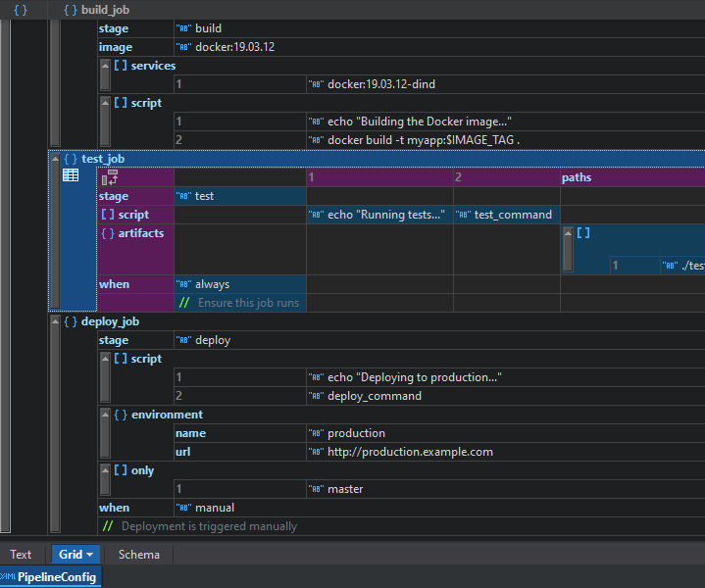Click the object braces icon beside environment
The height and width of the screenshot is (588, 705).
(x=121, y=415)
